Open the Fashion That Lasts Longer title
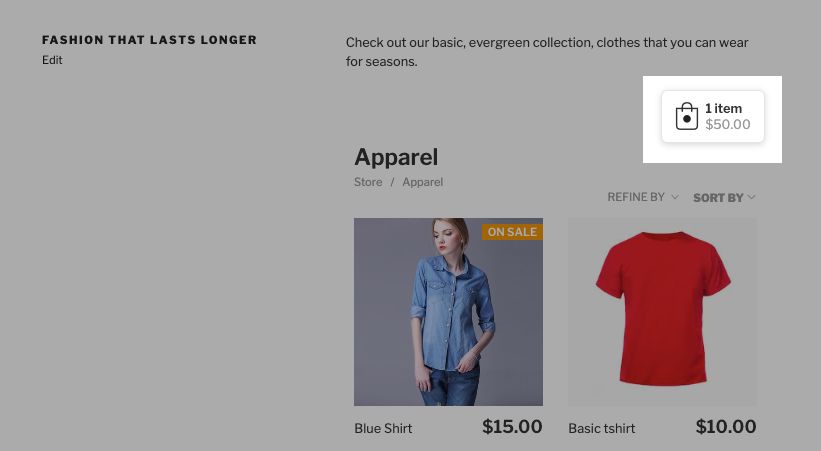Image resolution: width=821 pixels, height=451 pixels. pyautogui.click(x=149, y=40)
